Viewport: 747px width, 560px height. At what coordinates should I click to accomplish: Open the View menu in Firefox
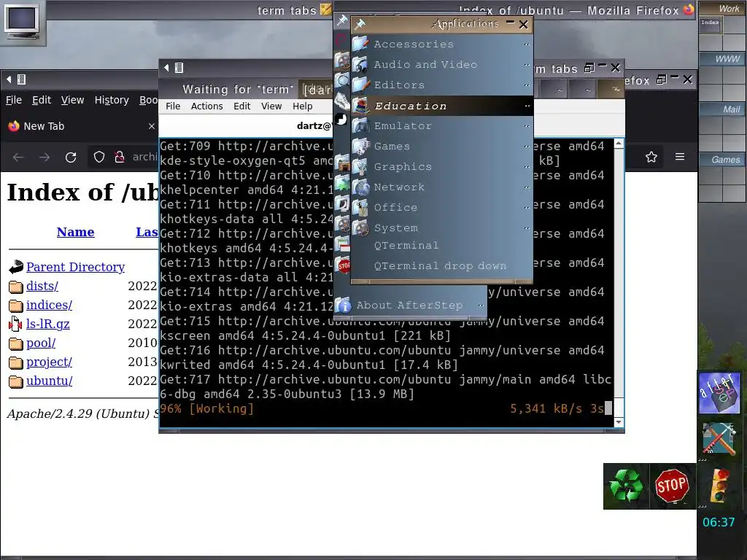tap(72, 100)
